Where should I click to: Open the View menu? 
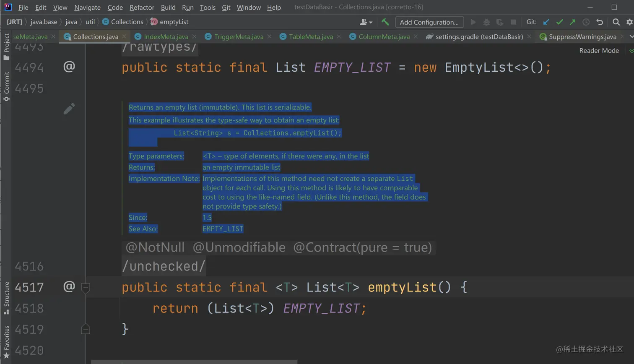[60, 8]
